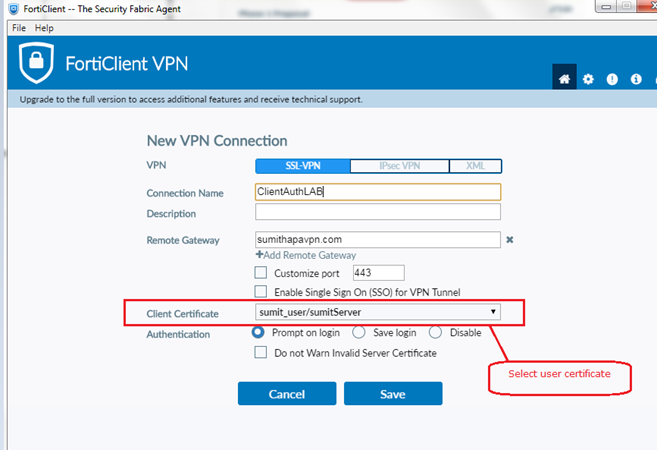Click the Connection Name label
Image resolution: width=657 pixels, height=450 pixels.
coord(185,193)
